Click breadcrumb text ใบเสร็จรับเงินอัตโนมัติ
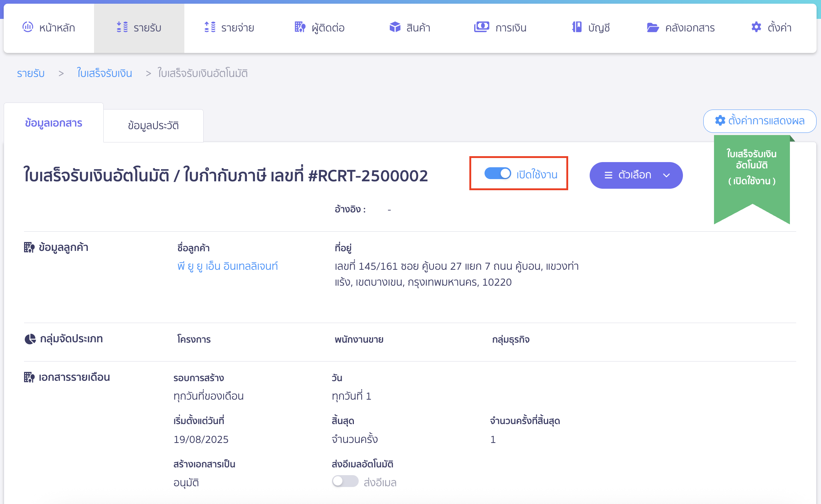 pyautogui.click(x=203, y=73)
